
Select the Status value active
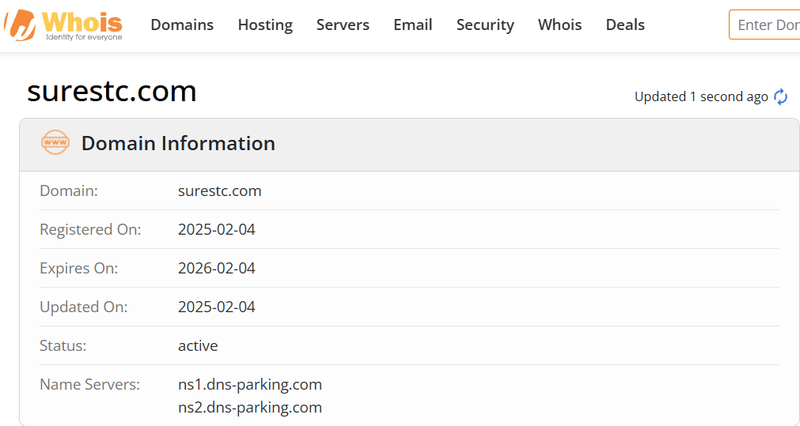click(198, 346)
